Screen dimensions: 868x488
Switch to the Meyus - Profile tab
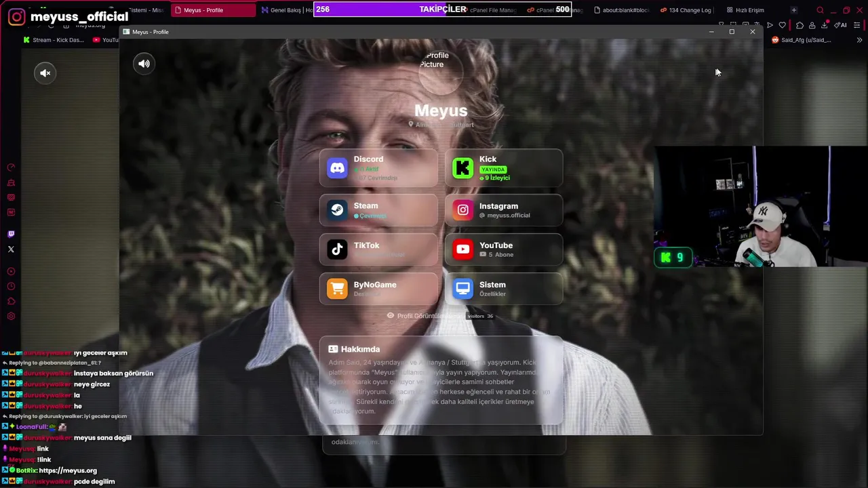click(213, 10)
